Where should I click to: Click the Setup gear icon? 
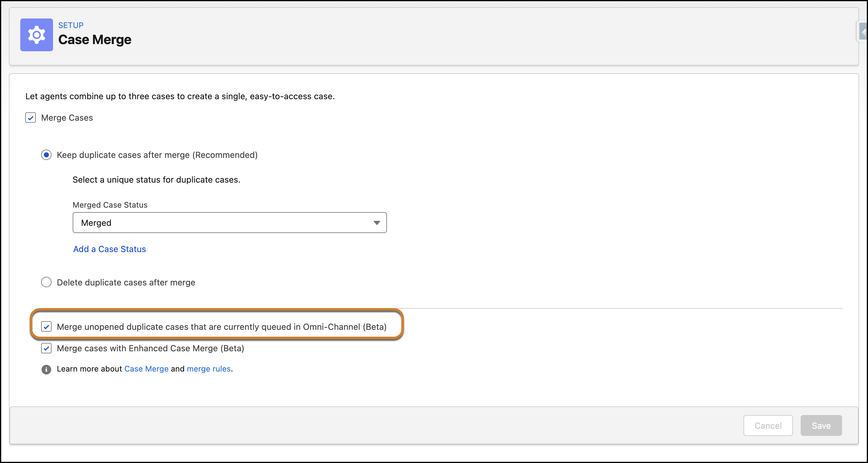coord(36,35)
